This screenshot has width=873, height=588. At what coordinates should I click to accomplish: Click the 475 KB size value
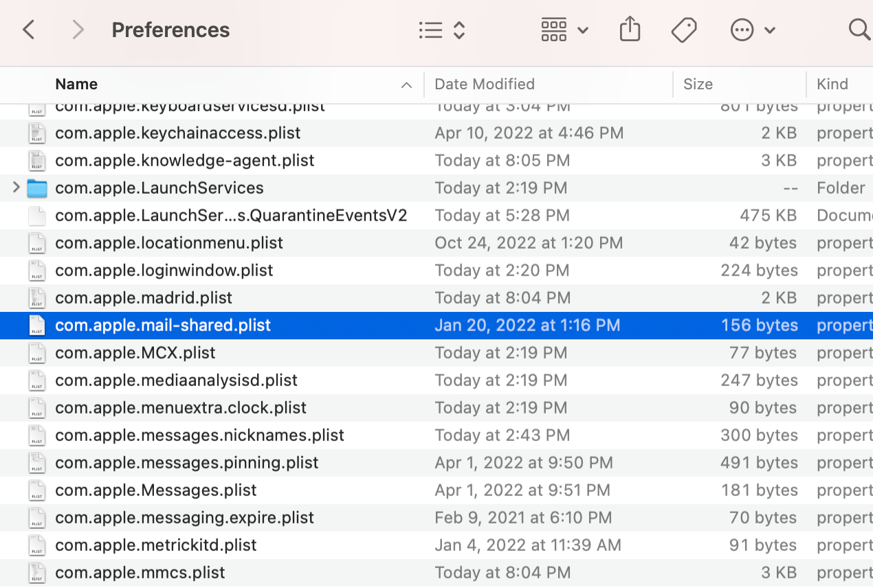click(769, 215)
